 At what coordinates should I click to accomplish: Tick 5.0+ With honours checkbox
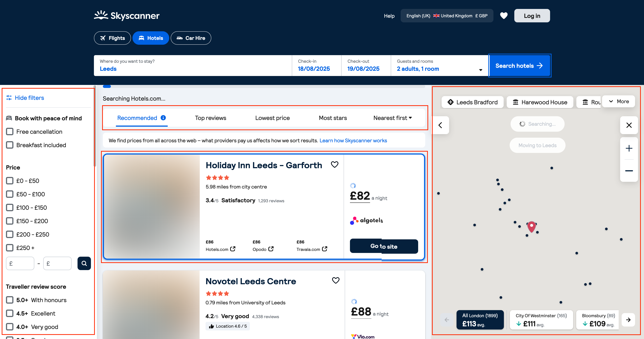click(x=10, y=300)
